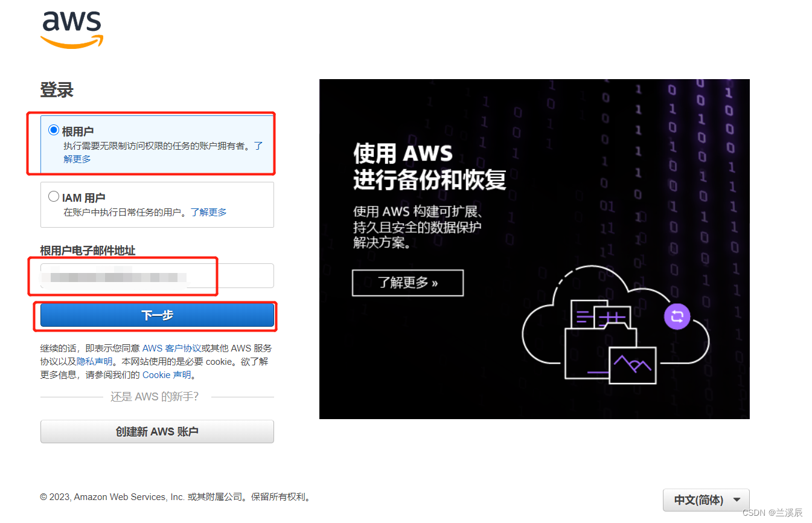Open the 中文(简体) language dropdown
The width and height of the screenshot is (812, 523).
tap(706, 500)
